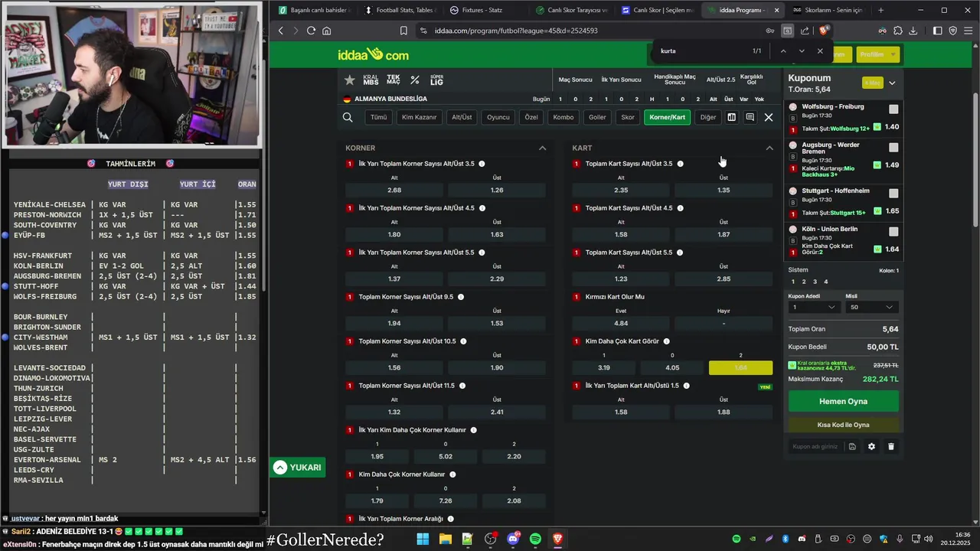Deselect the highlighted 1.64 odds for Kim Daha Çok Kart Görür
Screen dimensions: 980x551
[740, 367]
